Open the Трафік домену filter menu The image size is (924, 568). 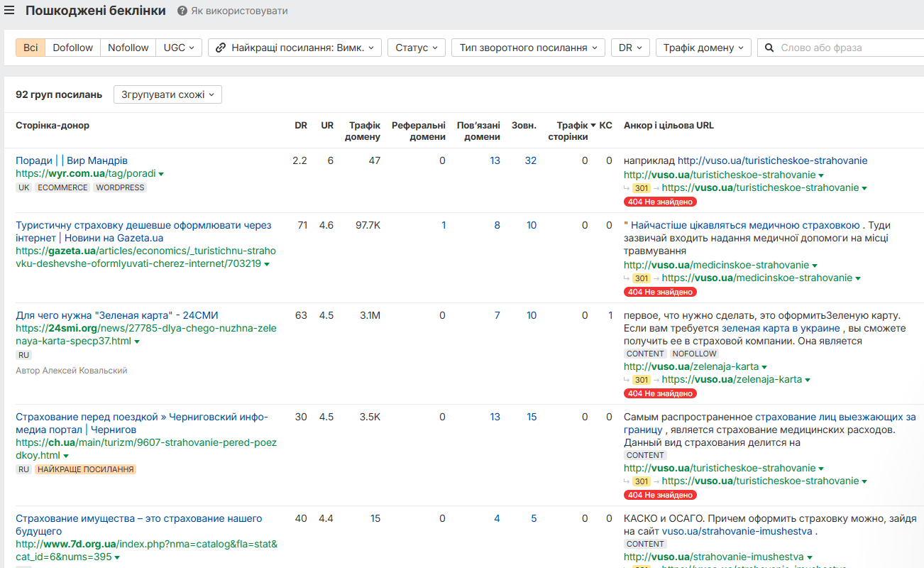click(703, 48)
